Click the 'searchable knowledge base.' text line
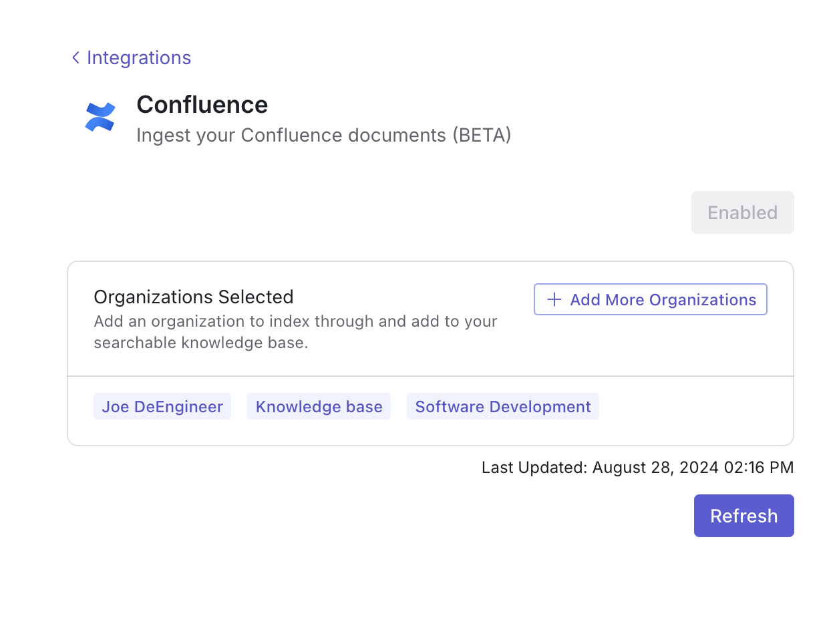Image resolution: width=839 pixels, height=644 pixels. (x=200, y=343)
